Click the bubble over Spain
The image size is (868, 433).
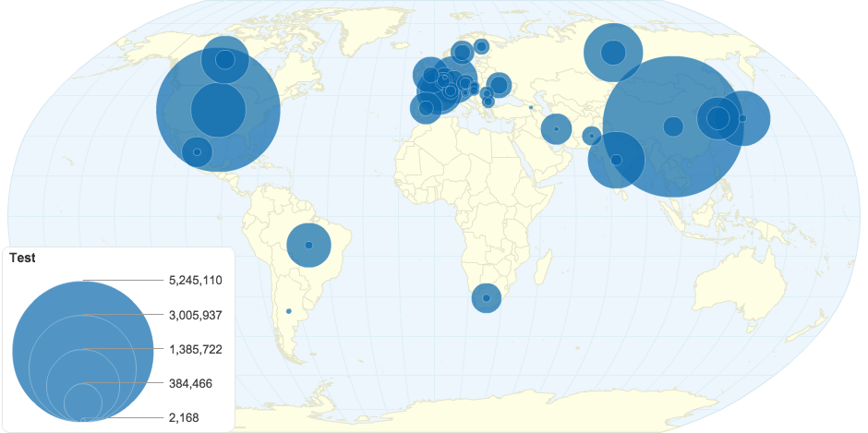click(x=425, y=108)
